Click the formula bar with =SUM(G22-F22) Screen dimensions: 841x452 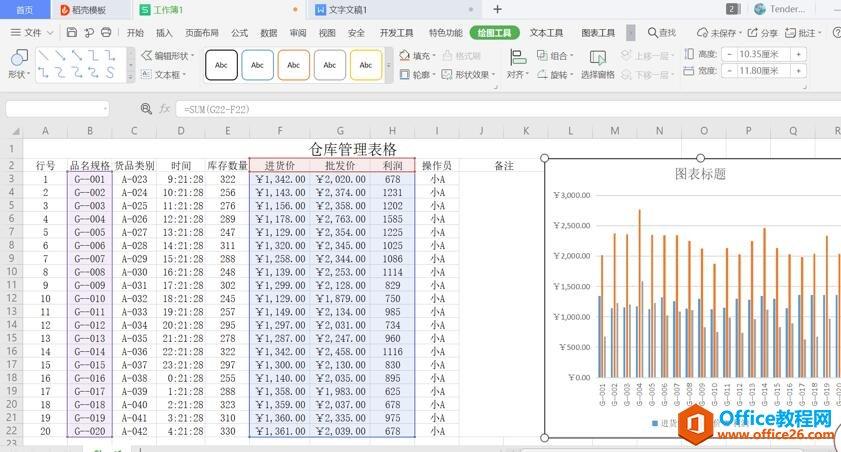point(508,109)
